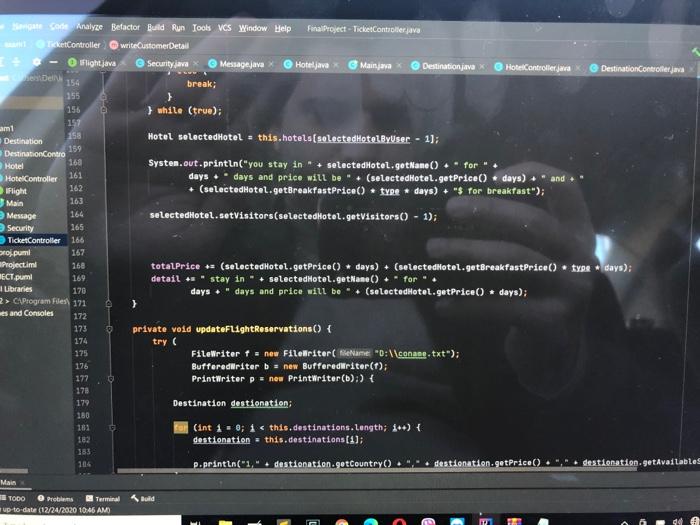700x525 pixels.
Task: Close the IFlight.java tab
Action: pos(123,63)
